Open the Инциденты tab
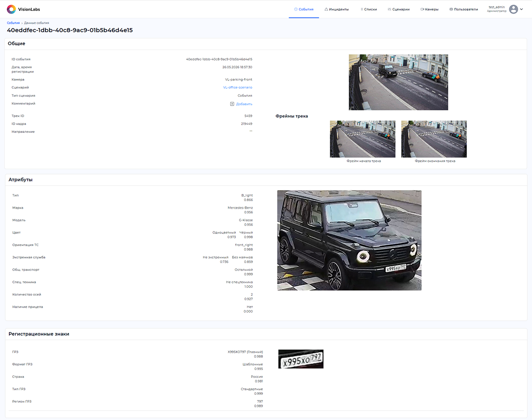Viewport: 532px width, 420px height. (336, 9)
